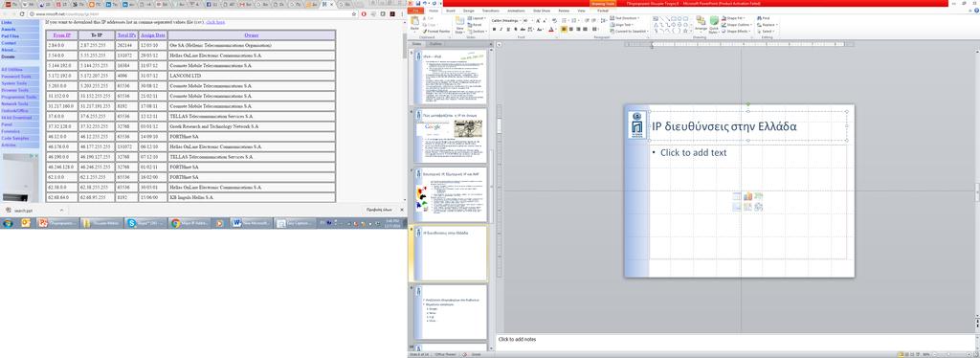Open the Layout dropdown
Viewport: 980px width, 358px height.
[x=477, y=18]
